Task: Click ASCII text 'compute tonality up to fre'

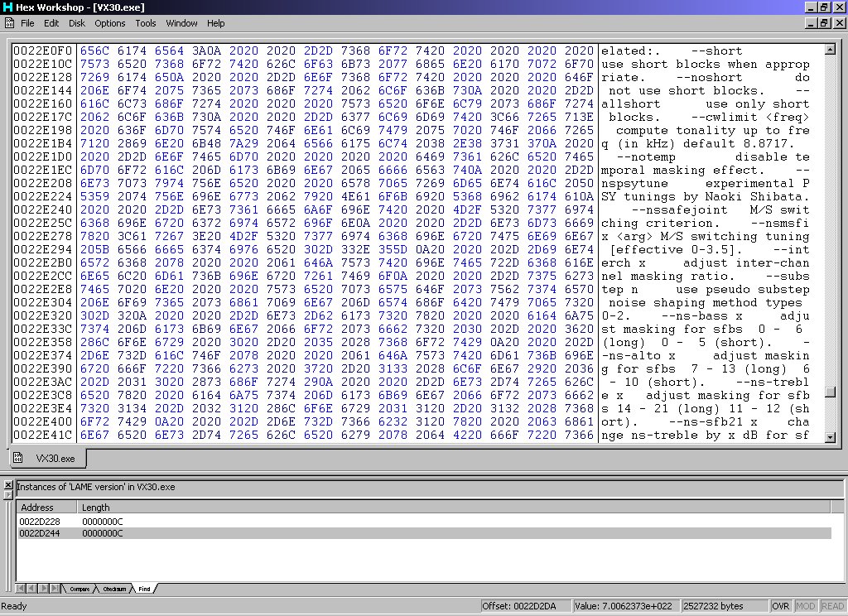Action: [x=713, y=130]
